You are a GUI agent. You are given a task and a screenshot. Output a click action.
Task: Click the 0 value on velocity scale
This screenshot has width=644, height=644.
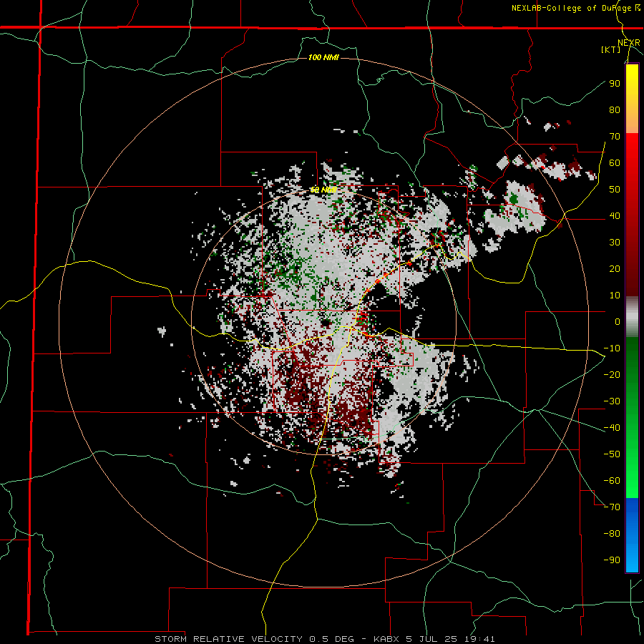pyautogui.click(x=618, y=321)
